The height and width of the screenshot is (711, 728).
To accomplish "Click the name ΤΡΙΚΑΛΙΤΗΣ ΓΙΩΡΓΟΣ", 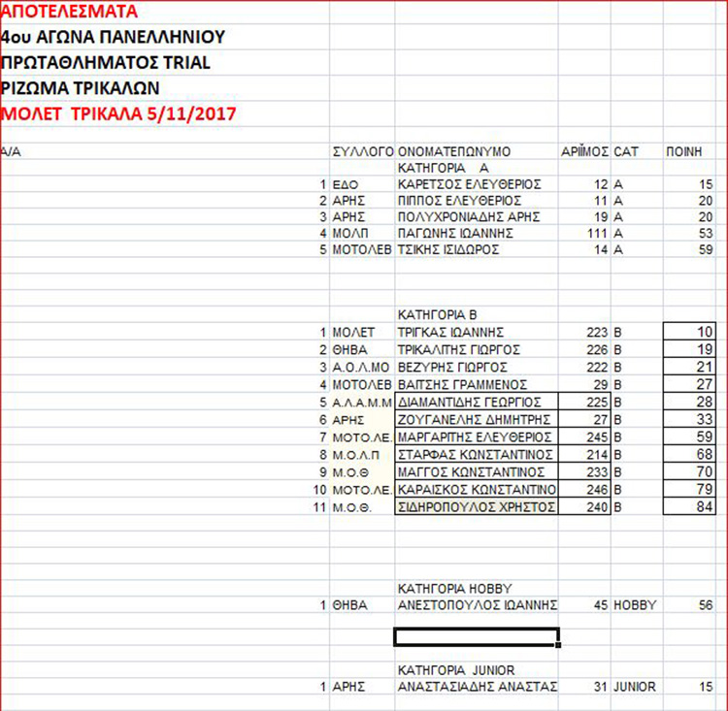I will [x=459, y=349].
